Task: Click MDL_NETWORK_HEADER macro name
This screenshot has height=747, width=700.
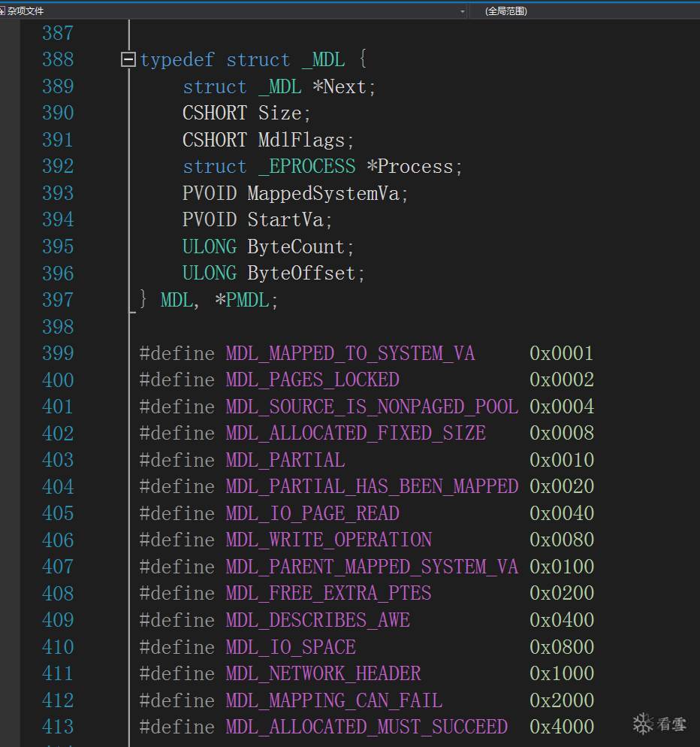Action: pyautogui.click(x=323, y=673)
